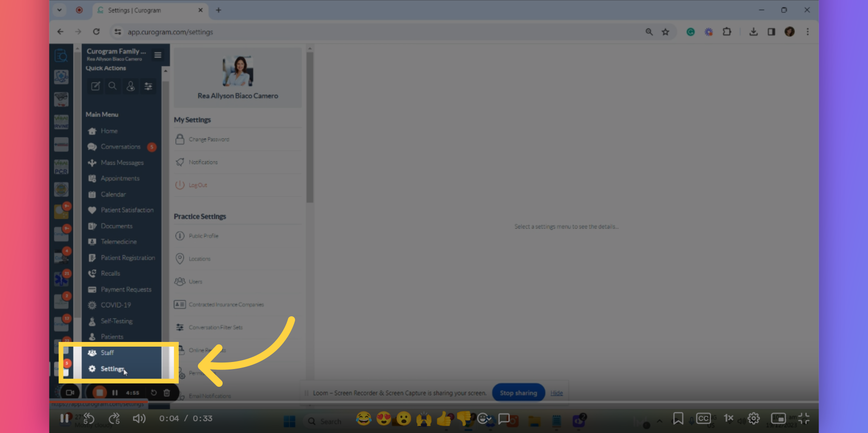Screen dimensions: 868x433
Task: Open the Conversations menu with notification badge
Action: click(120, 146)
